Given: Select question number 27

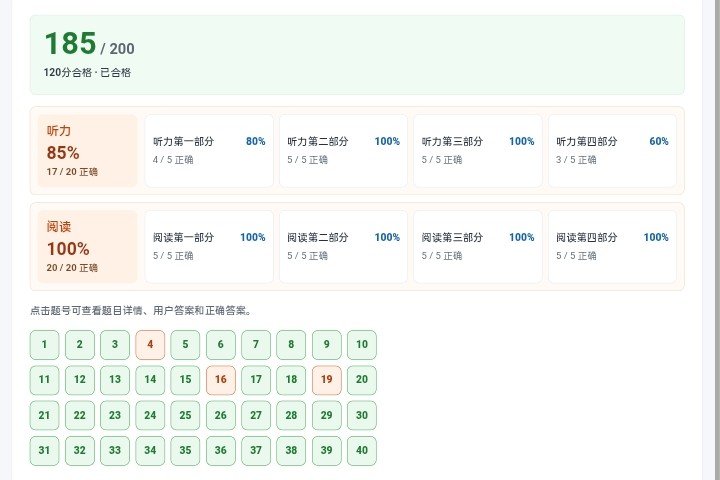Looking at the screenshot, I should [x=256, y=415].
